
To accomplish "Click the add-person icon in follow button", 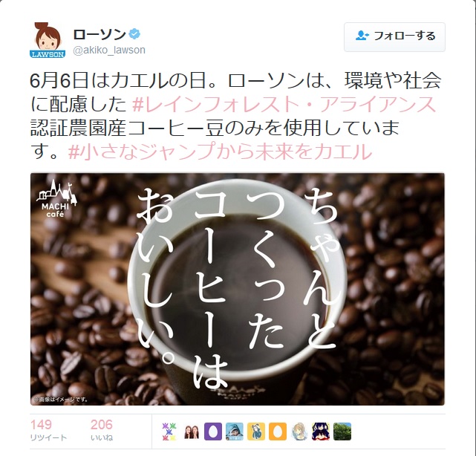I will point(362,36).
